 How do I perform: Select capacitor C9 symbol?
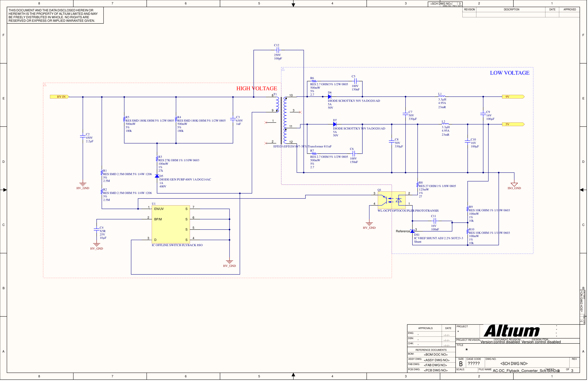pos(483,114)
